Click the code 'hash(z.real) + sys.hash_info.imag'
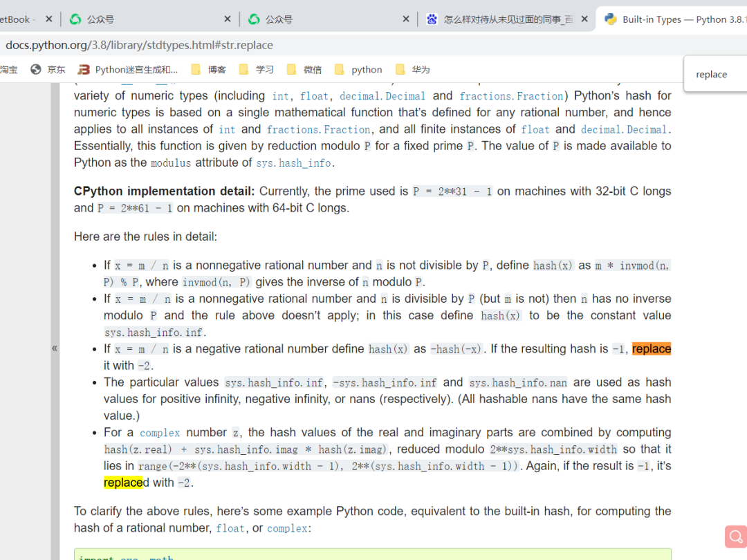This screenshot has height=560, width=747. click(201, 449)
